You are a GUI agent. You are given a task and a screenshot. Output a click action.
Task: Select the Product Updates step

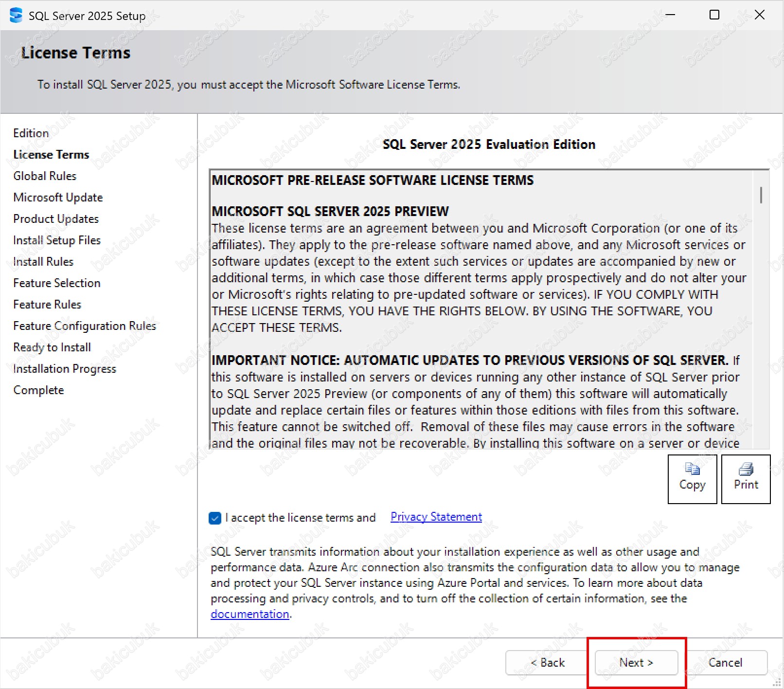coord(56,219)
